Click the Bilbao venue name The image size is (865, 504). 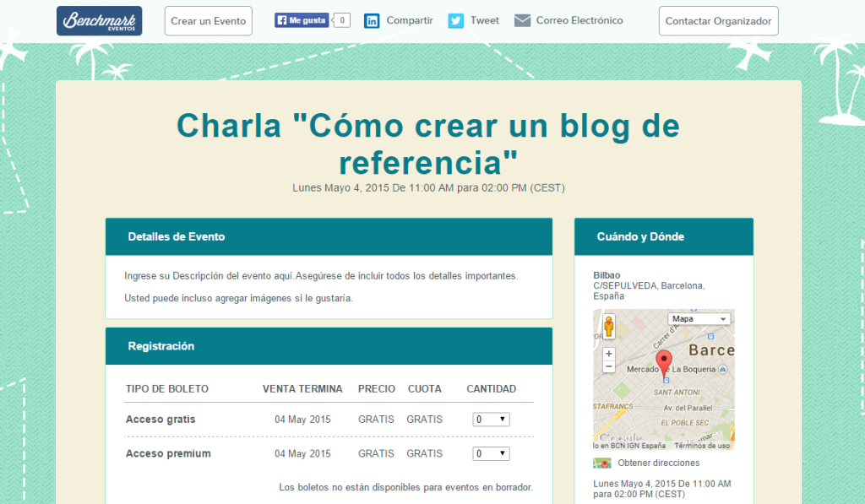[607, 275]
